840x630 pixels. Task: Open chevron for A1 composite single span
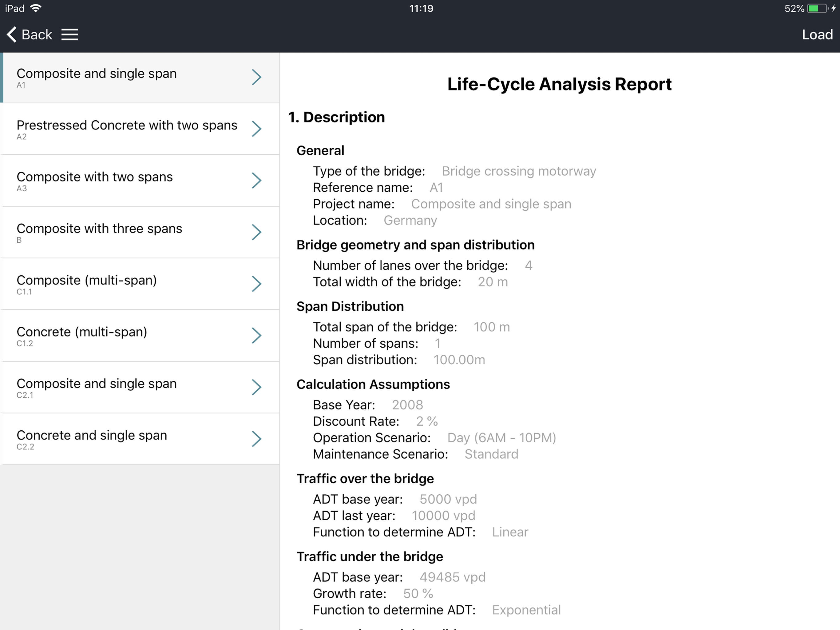pyautogui.click(x=257, y=77)
